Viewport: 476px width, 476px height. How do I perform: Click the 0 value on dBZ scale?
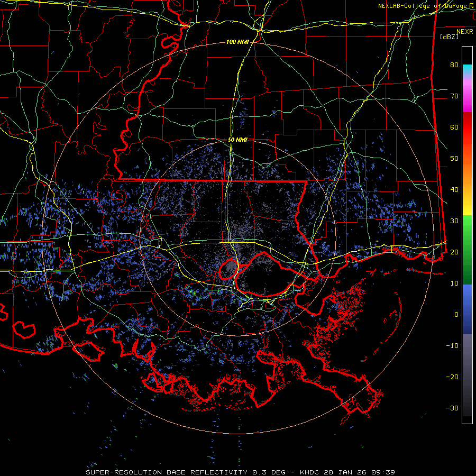456,315
